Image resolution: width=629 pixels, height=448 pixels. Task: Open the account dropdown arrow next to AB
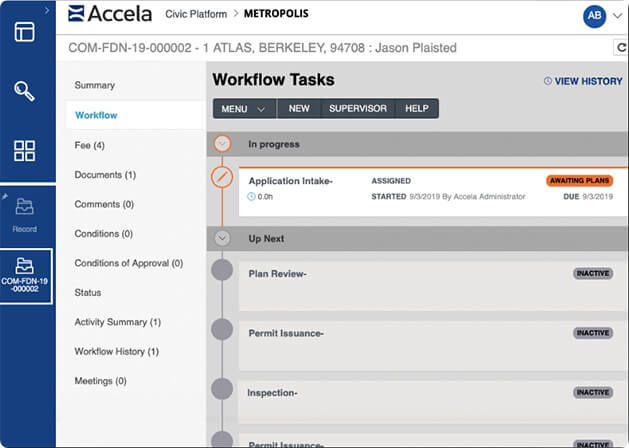pos(618,16)
